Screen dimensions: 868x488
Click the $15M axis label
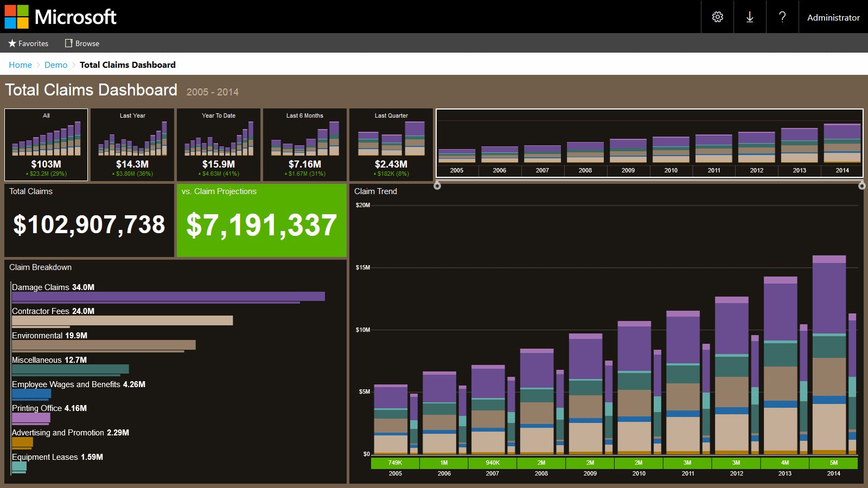pos(363,267)
